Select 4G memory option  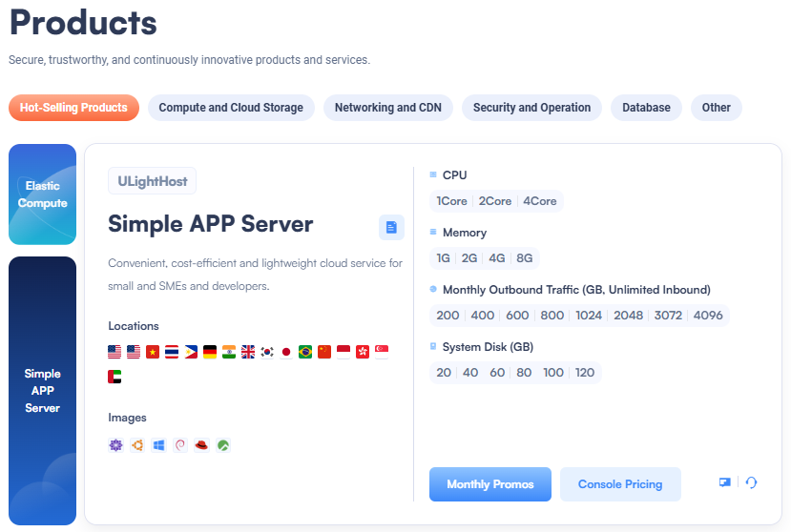tap(497, 258)
